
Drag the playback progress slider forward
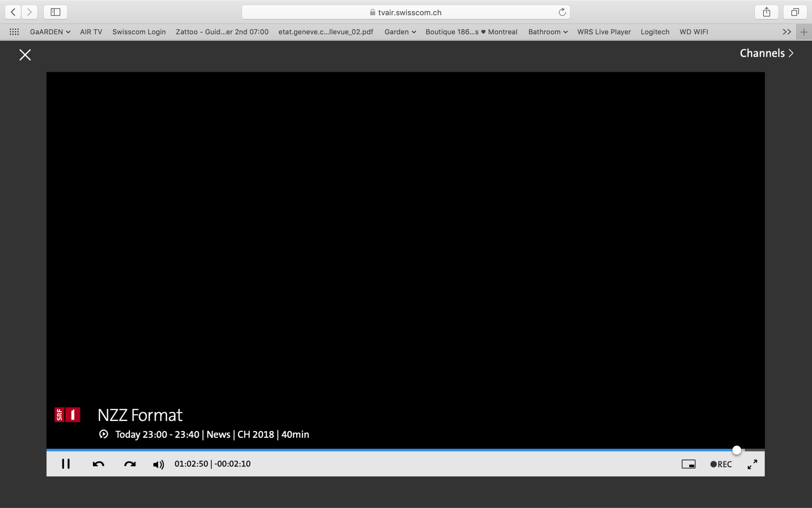[736, 450]
